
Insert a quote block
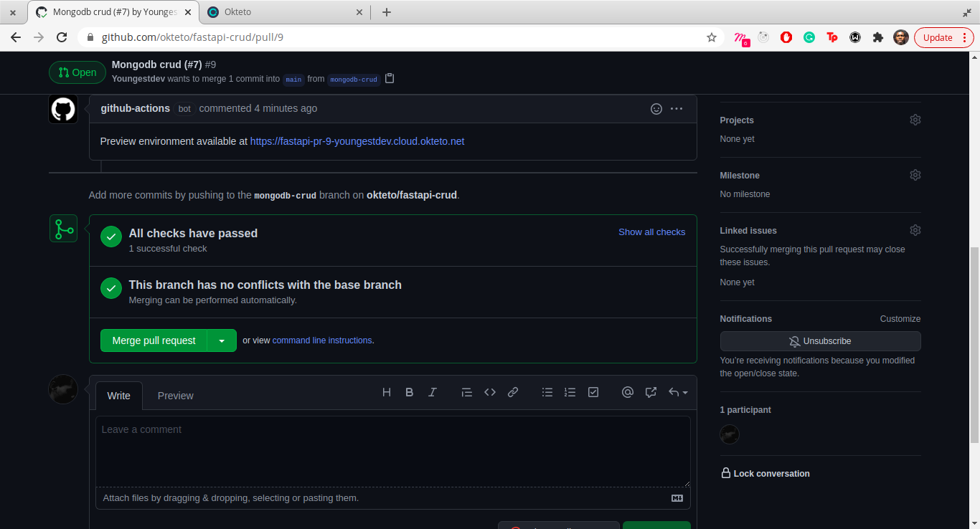point(467,392)
